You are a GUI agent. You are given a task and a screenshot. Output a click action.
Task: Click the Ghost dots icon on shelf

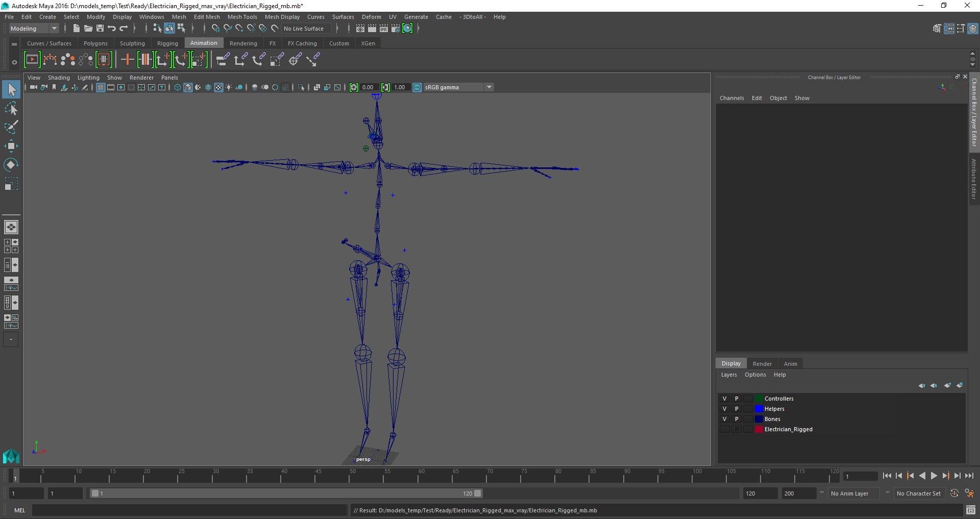[68, 60]
